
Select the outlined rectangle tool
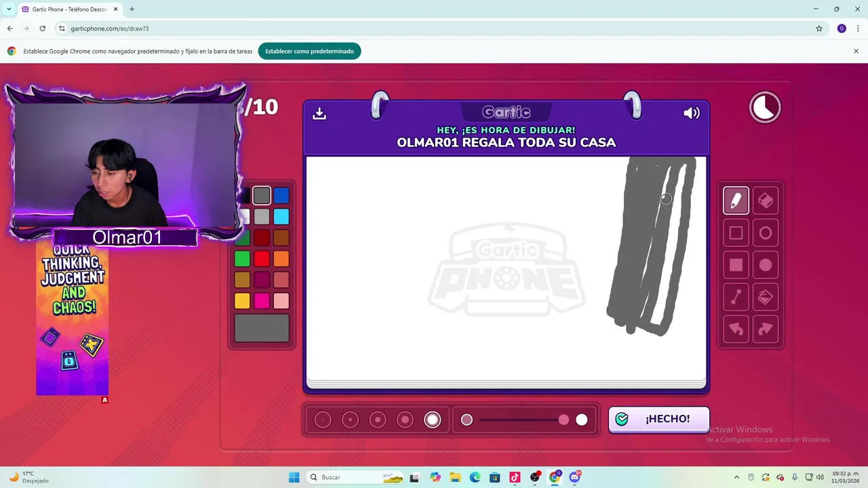tap(736, 233)
